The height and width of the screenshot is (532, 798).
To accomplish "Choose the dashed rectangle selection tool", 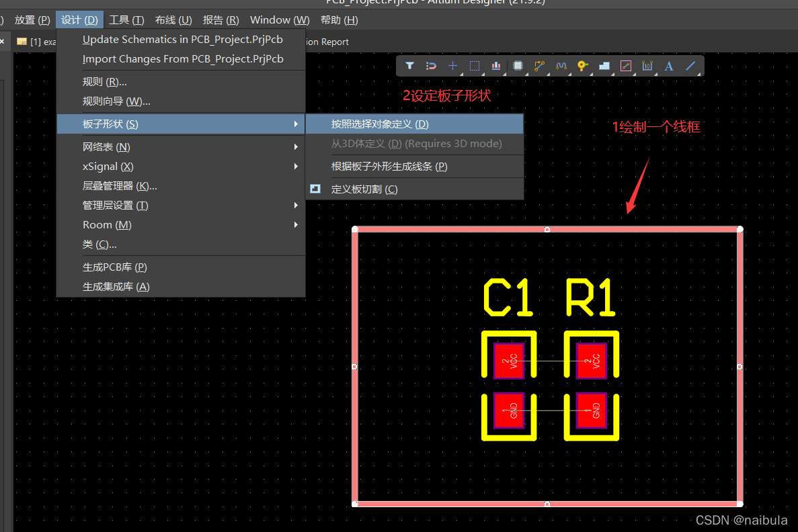I will pos(475,66).
